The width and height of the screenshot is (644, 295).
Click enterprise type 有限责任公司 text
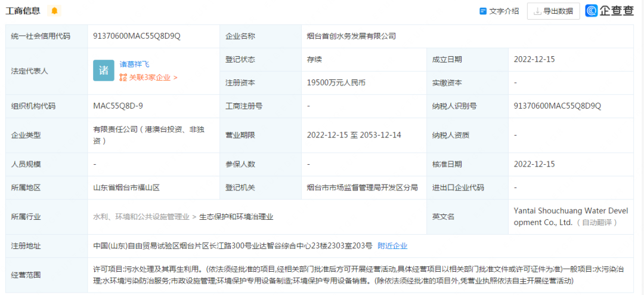[148, 135]
